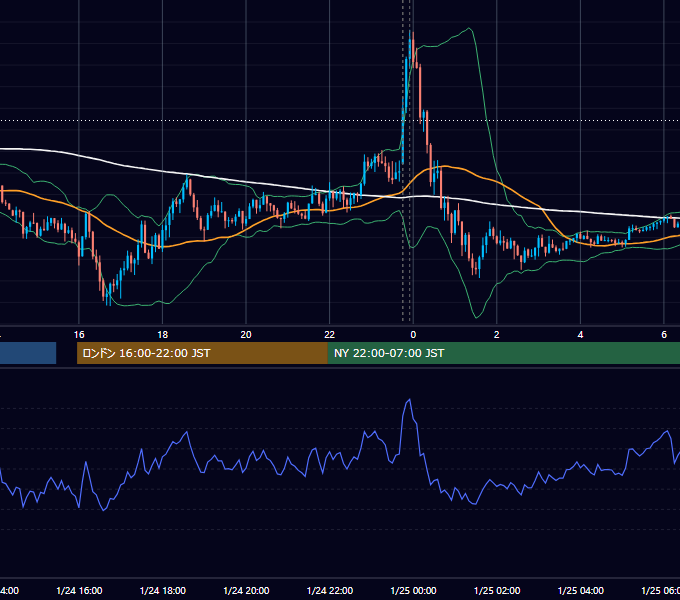Screen dimensions: 680x600
Task: Click the 1/24 18:00 time label
Action: point(163,590)
